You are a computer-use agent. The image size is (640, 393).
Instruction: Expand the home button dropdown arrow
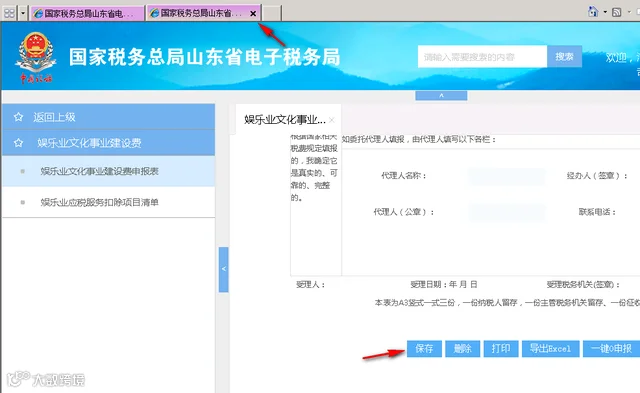605,12
